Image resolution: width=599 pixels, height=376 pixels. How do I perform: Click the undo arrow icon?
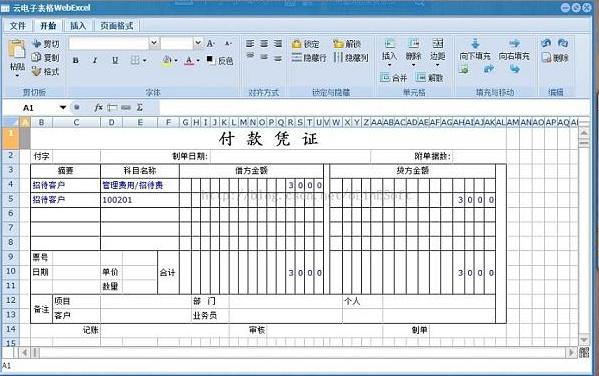[x=546, y=43]
